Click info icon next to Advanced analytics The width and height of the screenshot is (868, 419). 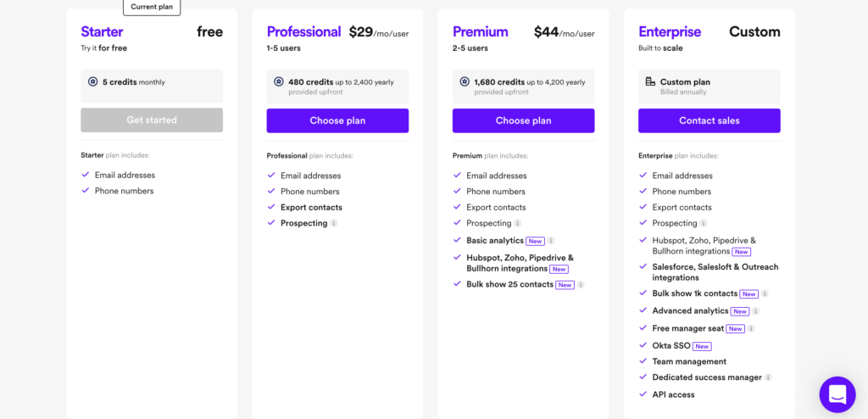click(x=755, y=311)
